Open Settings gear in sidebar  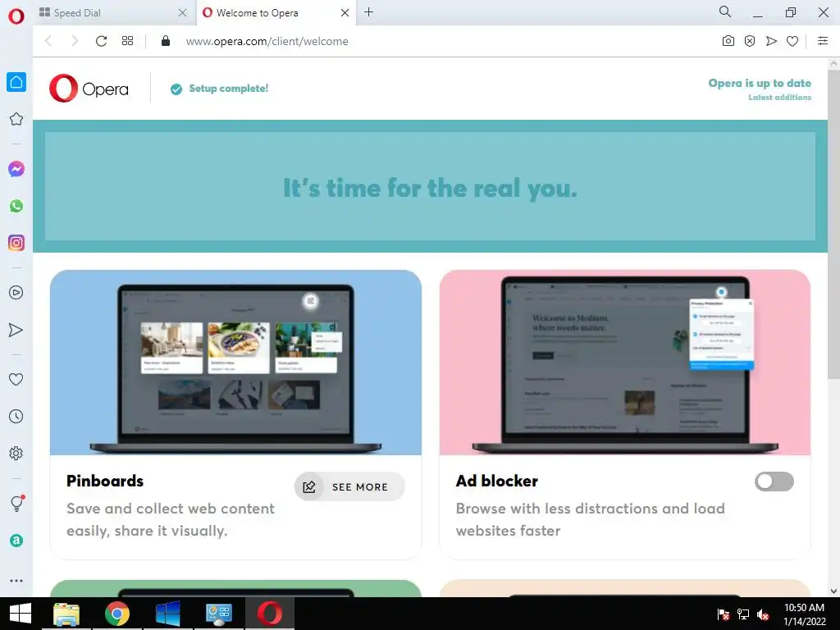(16, 453)
